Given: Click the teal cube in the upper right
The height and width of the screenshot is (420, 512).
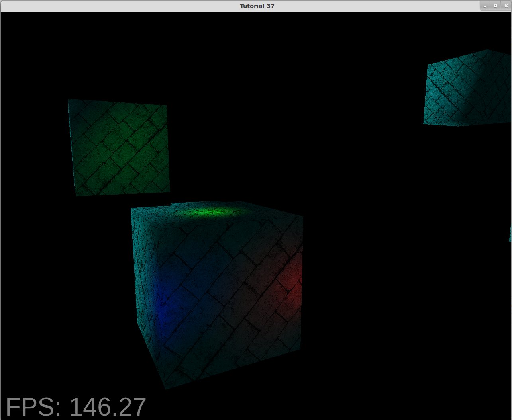Looking at the screenshot, I should point(467,88).
